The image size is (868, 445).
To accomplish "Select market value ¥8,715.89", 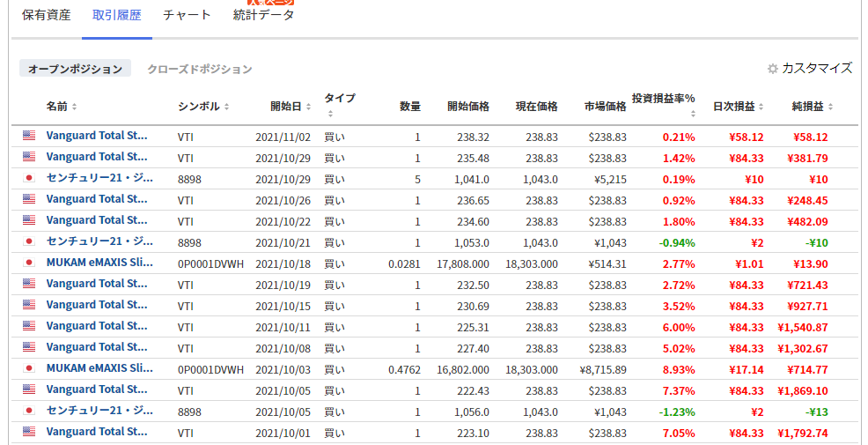I will 603,369.
